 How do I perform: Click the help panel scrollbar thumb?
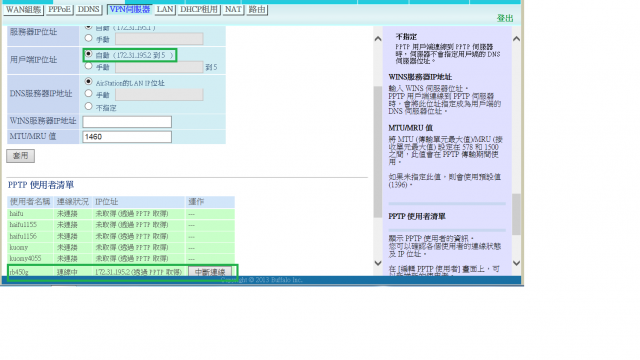(516, 214)
